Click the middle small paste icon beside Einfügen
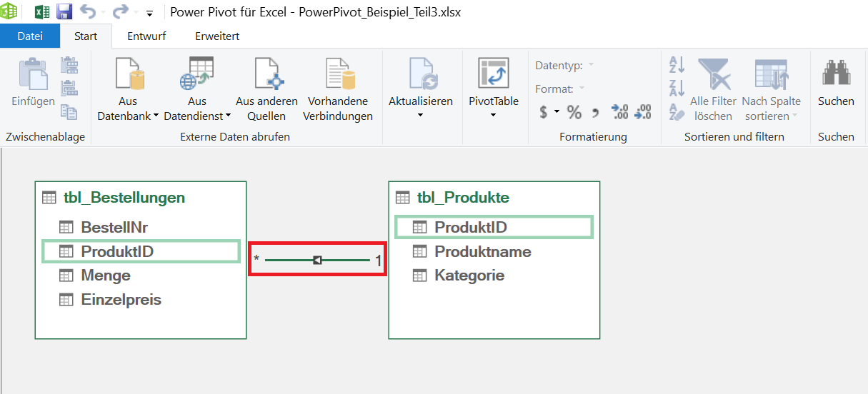The image size is (868, 394). [x=69, y=88]
